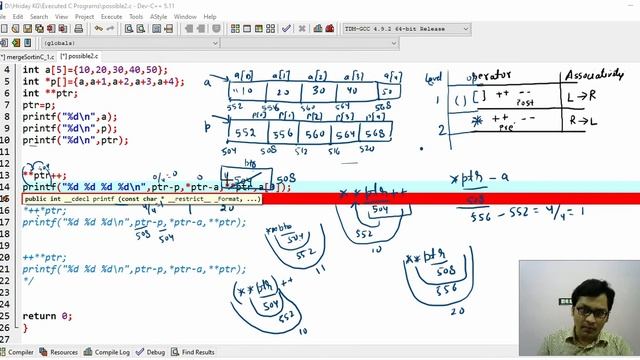Open the AStyle menu
640x360 pixels.
tap(158, 17)
